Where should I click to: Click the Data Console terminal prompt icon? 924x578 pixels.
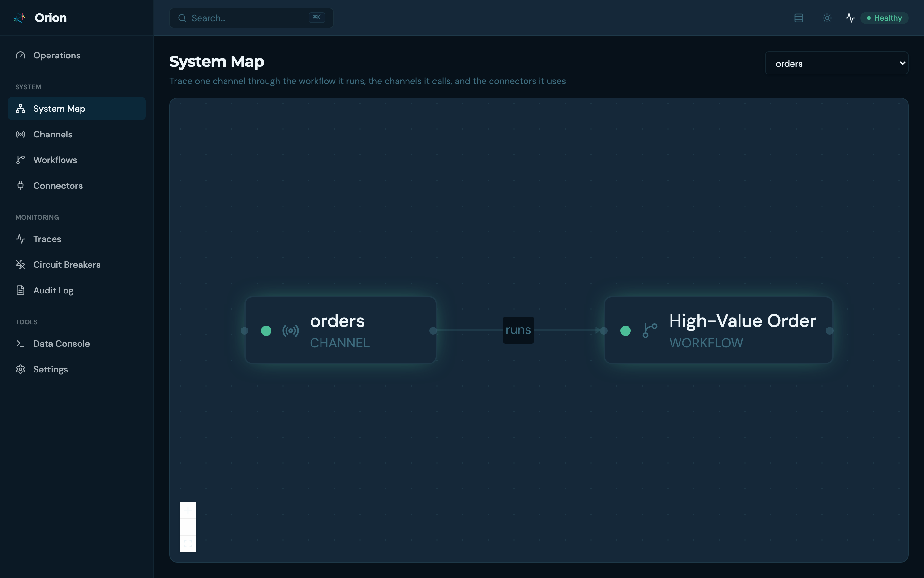[21, 344]
